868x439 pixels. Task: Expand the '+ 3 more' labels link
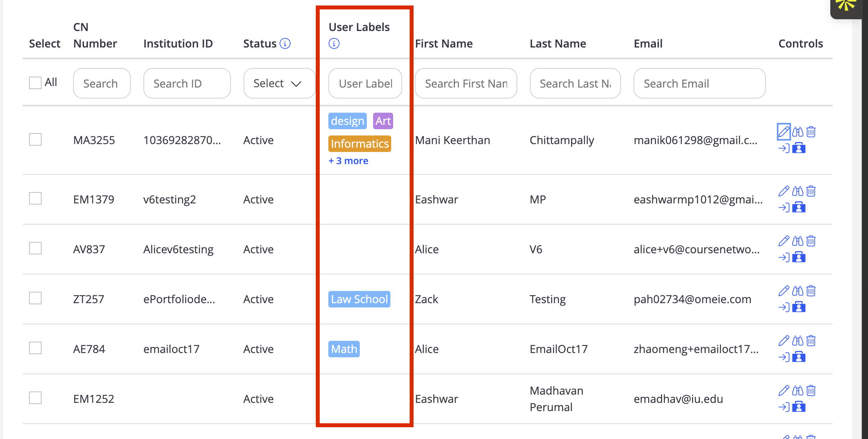348,161
